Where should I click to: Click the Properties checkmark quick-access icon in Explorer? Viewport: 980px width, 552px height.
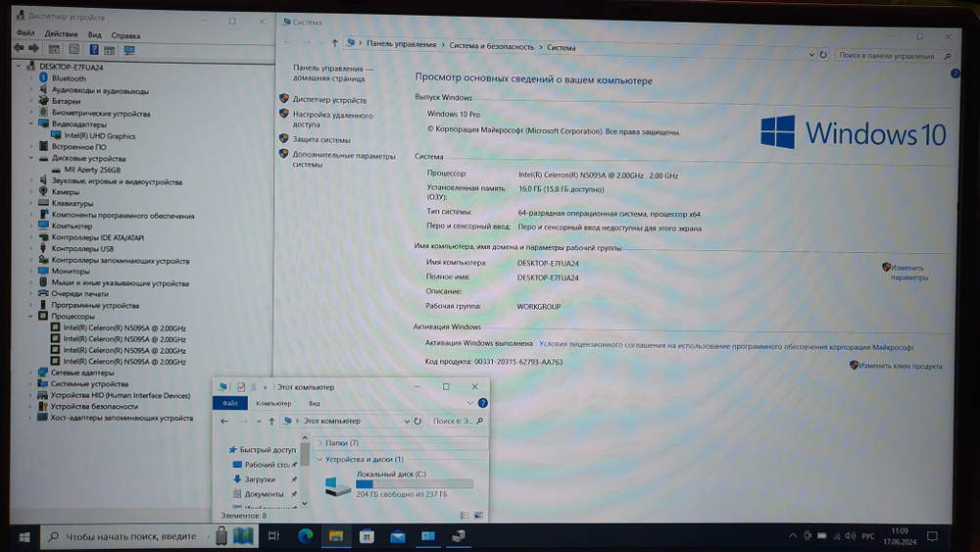(241, 387)
